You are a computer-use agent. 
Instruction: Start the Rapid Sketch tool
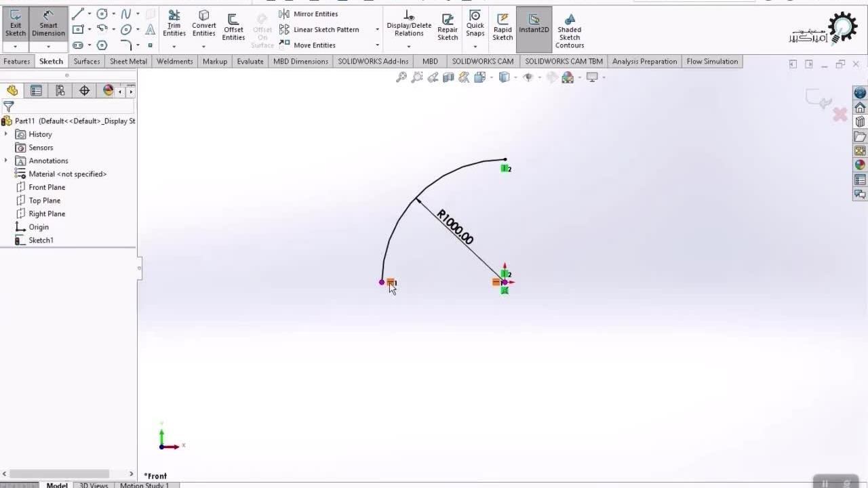tap(502, 28)
